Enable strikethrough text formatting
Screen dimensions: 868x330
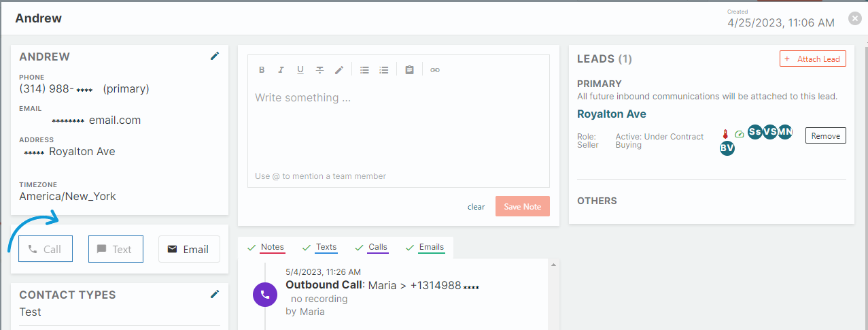pos(319,70)
